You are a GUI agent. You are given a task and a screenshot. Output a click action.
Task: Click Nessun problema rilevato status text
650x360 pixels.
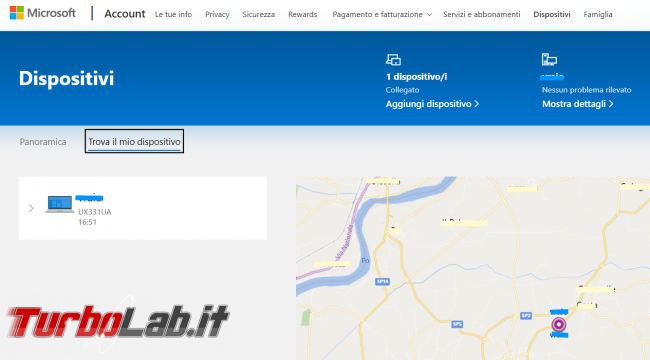pyautogui.click(x=586, y=90)
